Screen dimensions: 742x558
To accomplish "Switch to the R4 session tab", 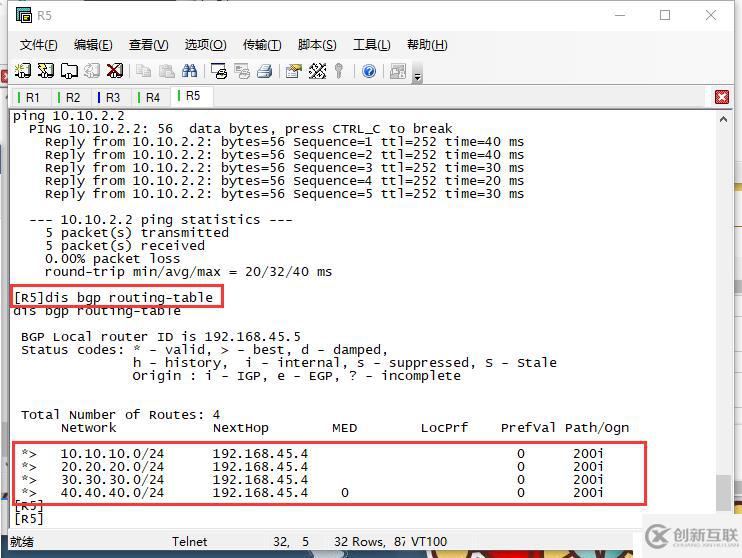I will coord(149,97).
